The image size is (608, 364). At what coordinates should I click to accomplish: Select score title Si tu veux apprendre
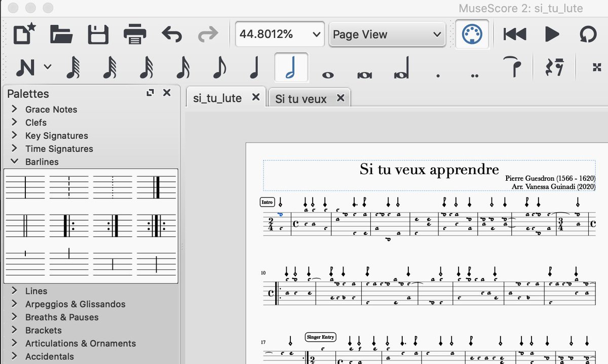(x=429, y=169)
